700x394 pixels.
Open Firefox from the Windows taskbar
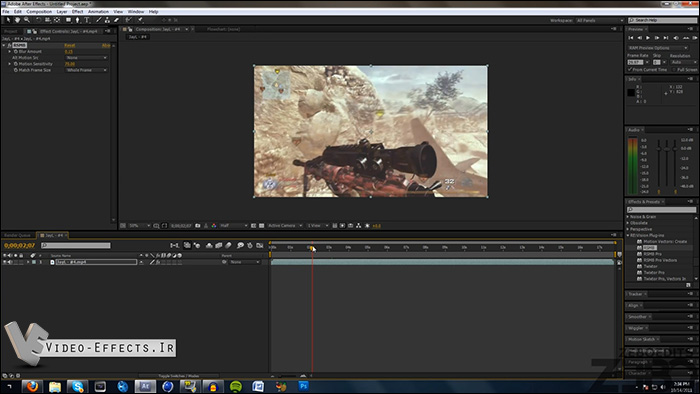(32, 386)
